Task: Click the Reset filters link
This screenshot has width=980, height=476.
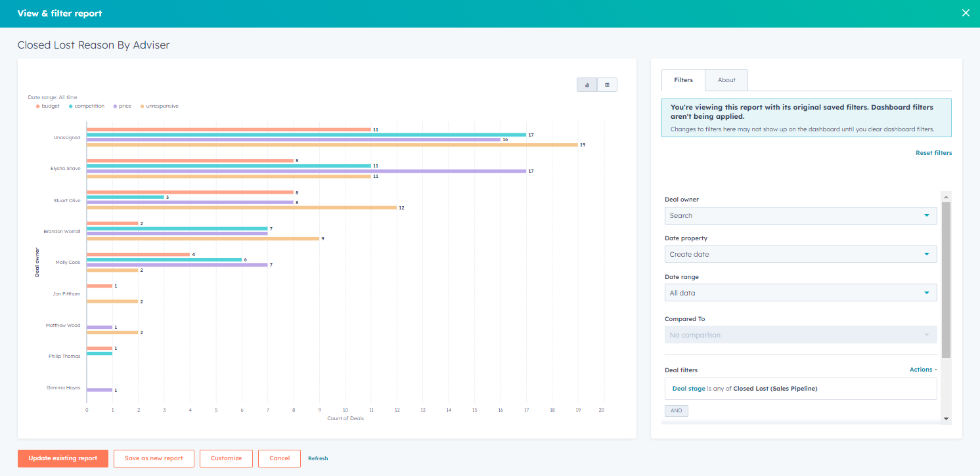Action: [933, 153]
